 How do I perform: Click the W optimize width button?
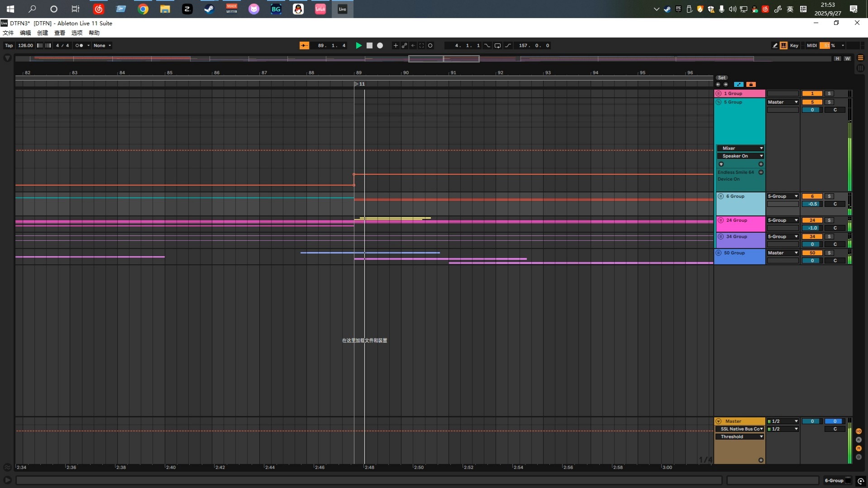(847, 58)
